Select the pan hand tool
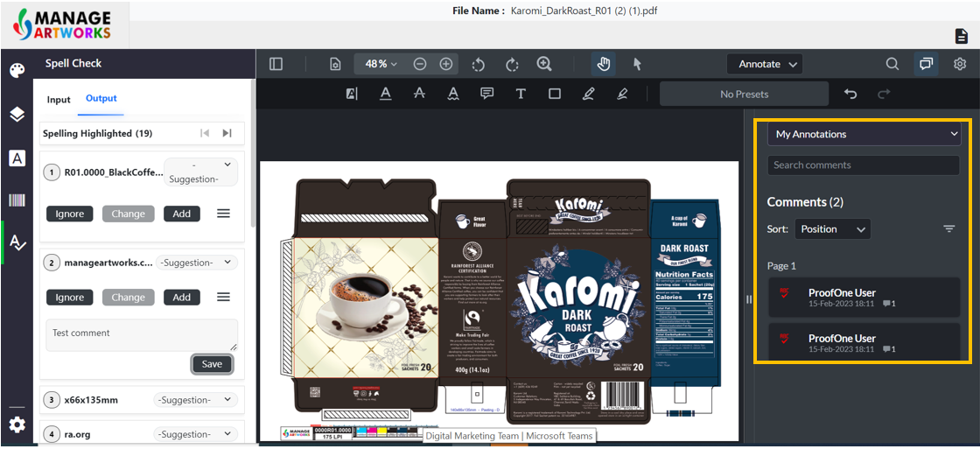Image resolution: width=980 pixels, height=449 pixels. pyautogui.click(x=604, y=64)
